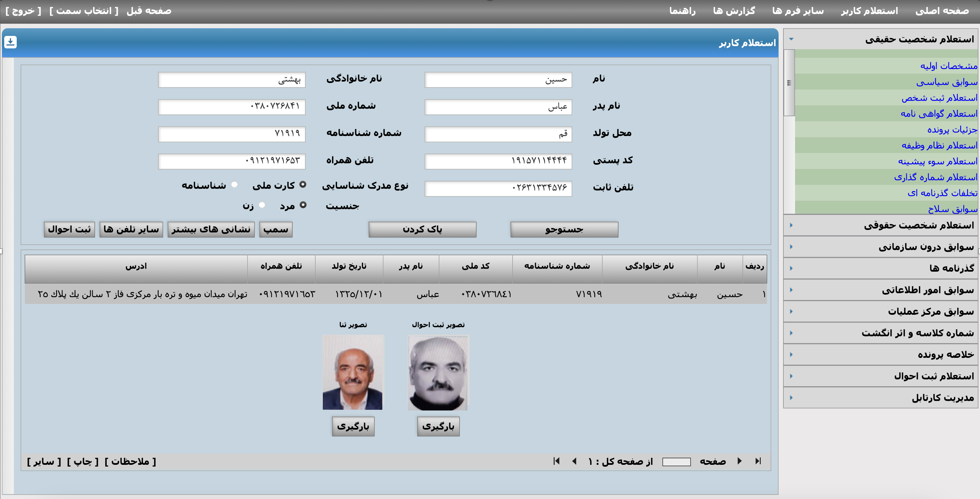Expand سوابق مرکز عملیات section
Viewport: 980px width, 499px height.
coord(881,311)
